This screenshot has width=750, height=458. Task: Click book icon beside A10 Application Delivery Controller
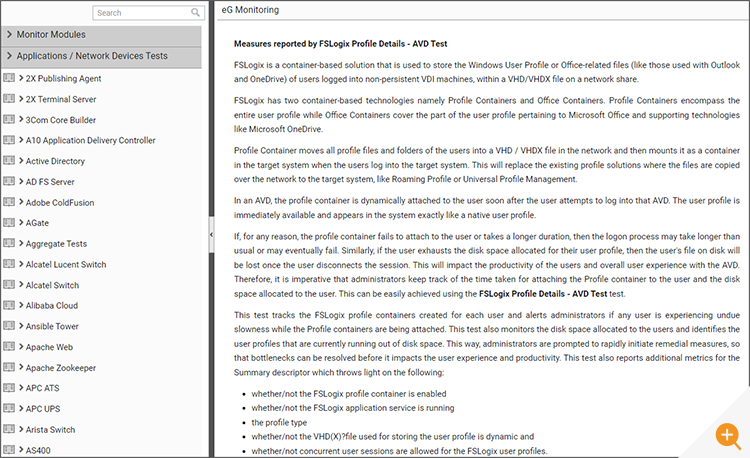(x=9, y=140)
